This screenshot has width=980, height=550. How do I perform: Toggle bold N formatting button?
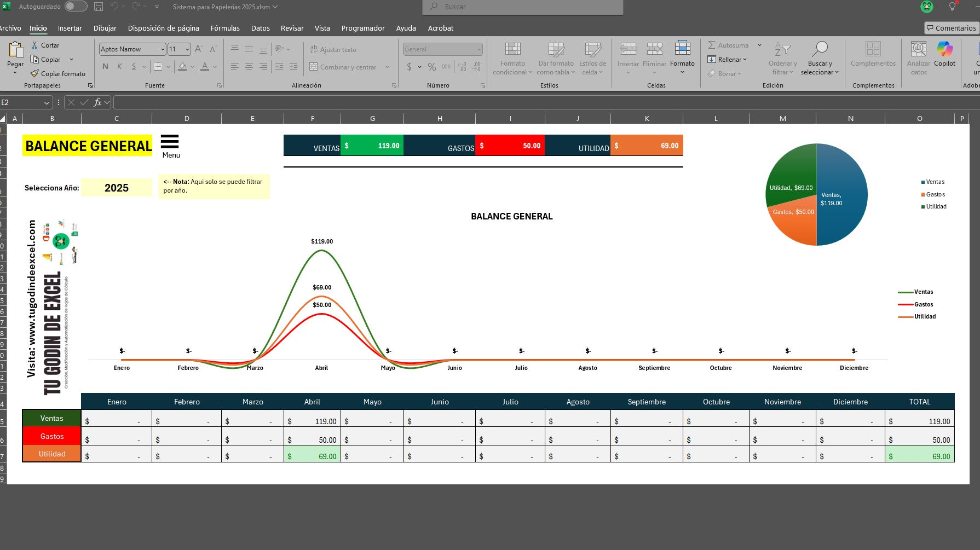105,67
